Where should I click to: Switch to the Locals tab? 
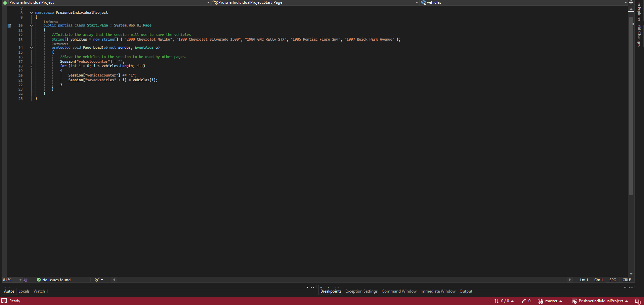click(x=24, y=291)
